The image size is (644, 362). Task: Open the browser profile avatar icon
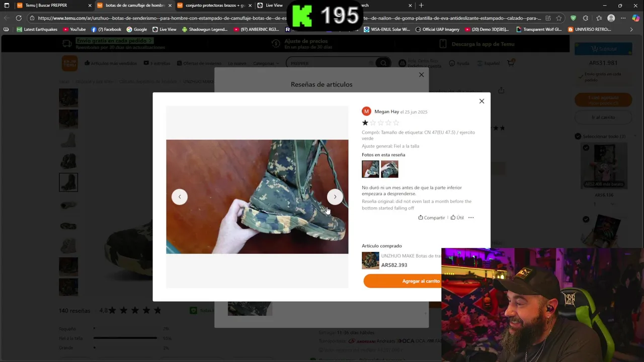(611, 18)
